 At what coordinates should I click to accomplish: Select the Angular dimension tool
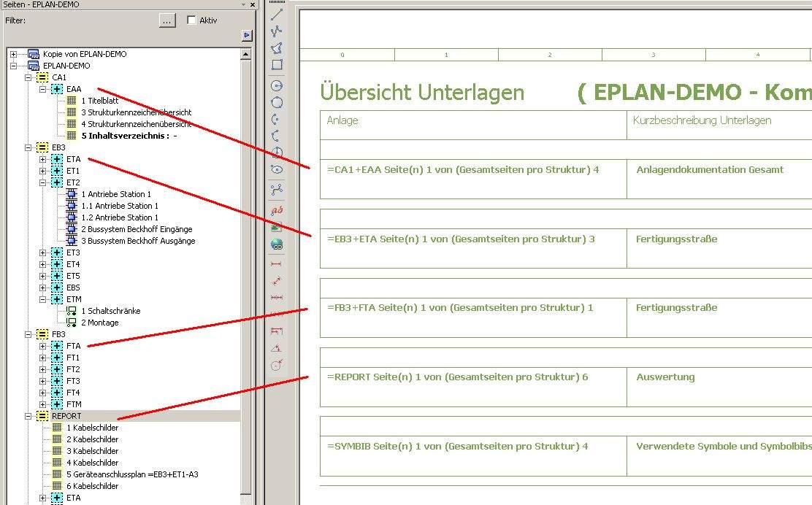(277, 347)
